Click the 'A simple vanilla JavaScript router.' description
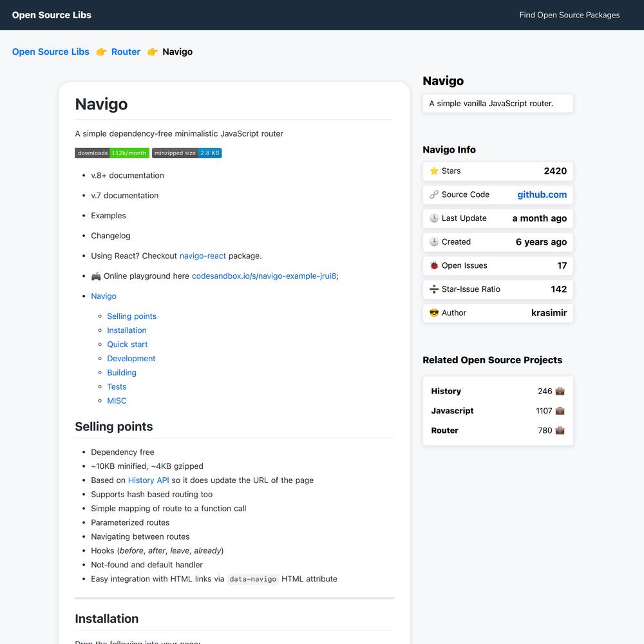This screenshot has width=644, height=644. (491, 104)
